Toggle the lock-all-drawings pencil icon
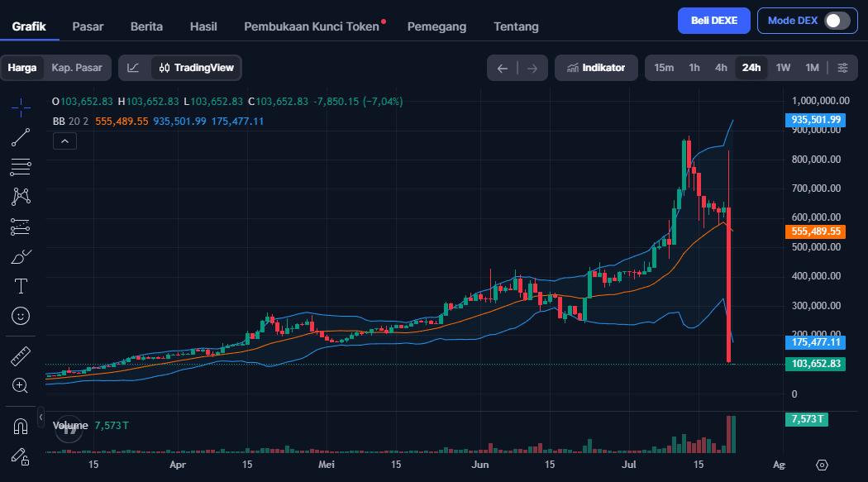 pyautogui.click(x=21, y=456)
